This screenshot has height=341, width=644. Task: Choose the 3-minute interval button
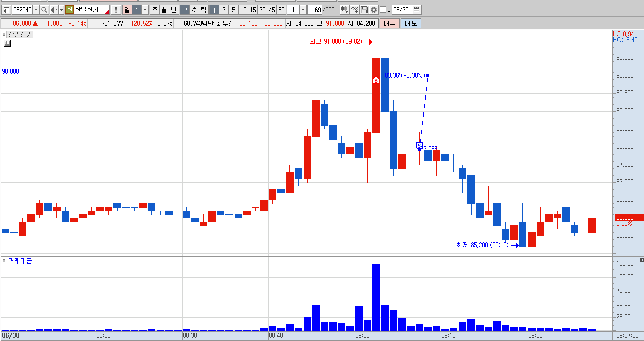coord(224,10)
